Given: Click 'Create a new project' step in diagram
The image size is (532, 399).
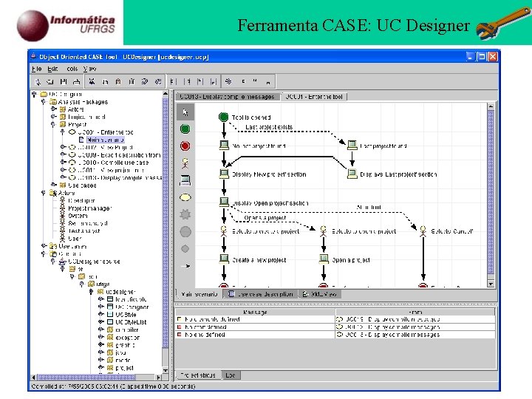Looking at the screenshot, I should 224,259.
